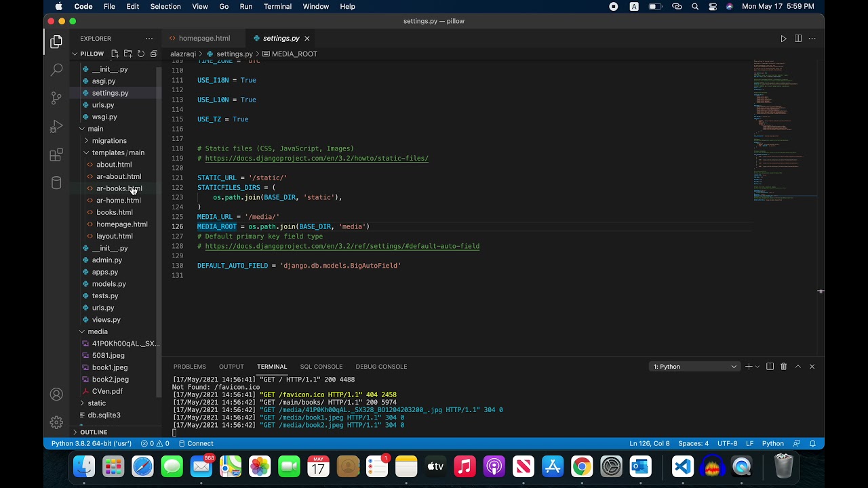
Task: Open the Selection menu in the menu bar
Action: [x=165, y=7]
